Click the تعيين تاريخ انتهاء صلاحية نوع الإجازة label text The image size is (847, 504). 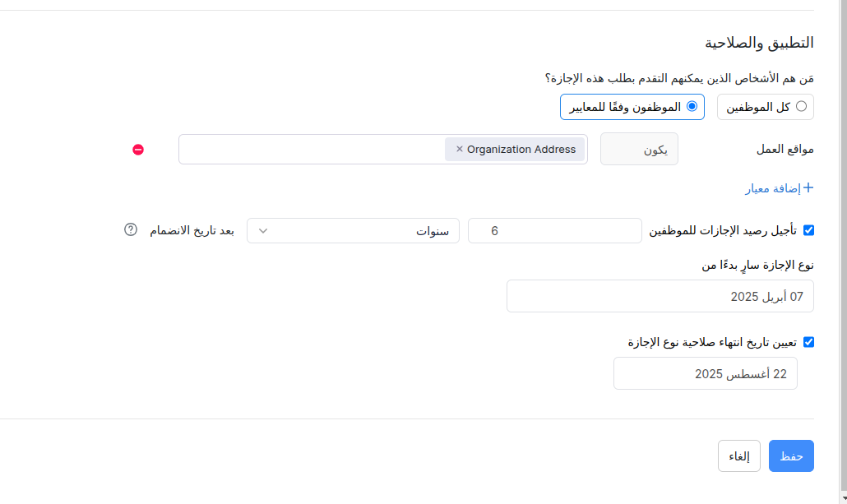[713, 342]
